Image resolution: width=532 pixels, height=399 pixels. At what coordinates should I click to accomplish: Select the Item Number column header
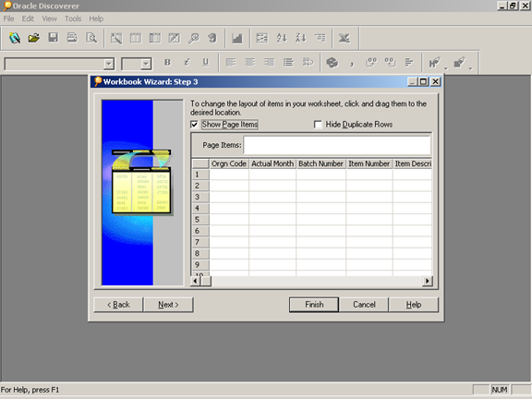pos(369,163)
